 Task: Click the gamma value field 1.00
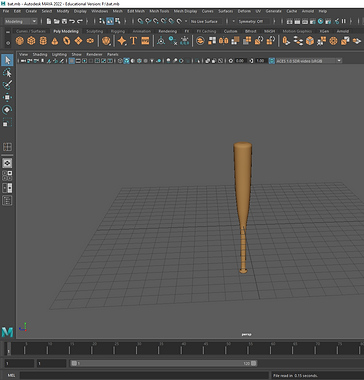260,61
